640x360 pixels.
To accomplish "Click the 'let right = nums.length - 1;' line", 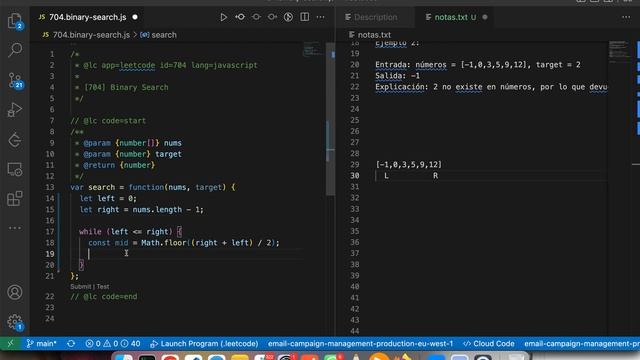I will 141,209.
